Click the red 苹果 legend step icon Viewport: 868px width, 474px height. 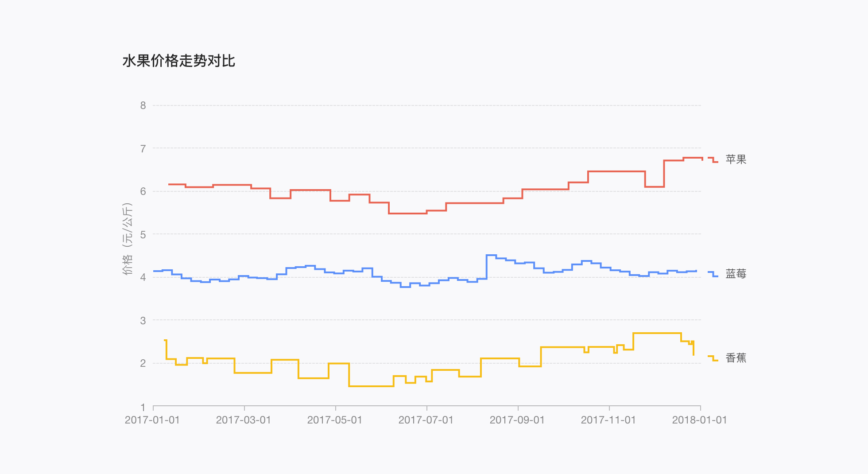coord(713,160)
